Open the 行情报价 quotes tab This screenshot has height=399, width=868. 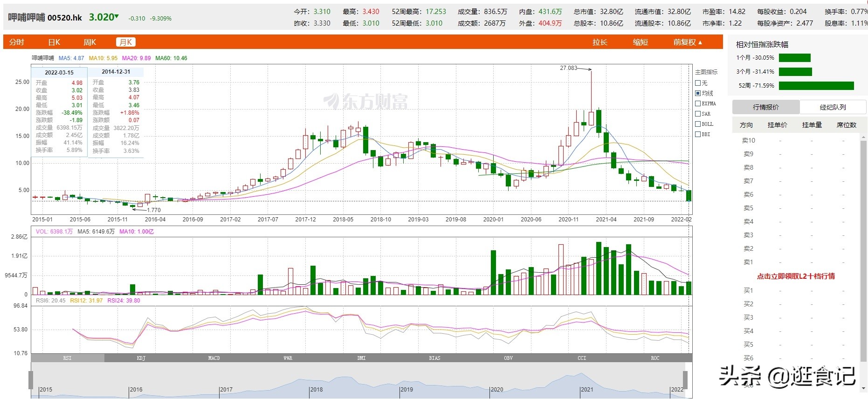[766, 107]
